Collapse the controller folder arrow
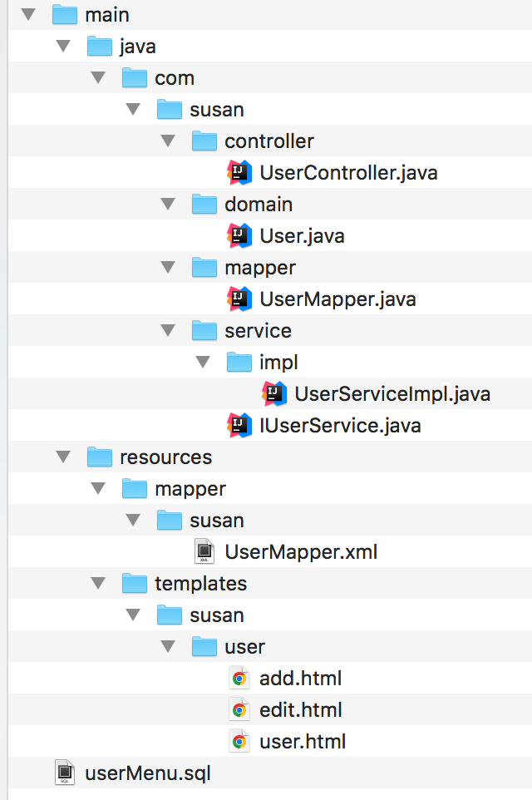 click(x=168, y=141)
